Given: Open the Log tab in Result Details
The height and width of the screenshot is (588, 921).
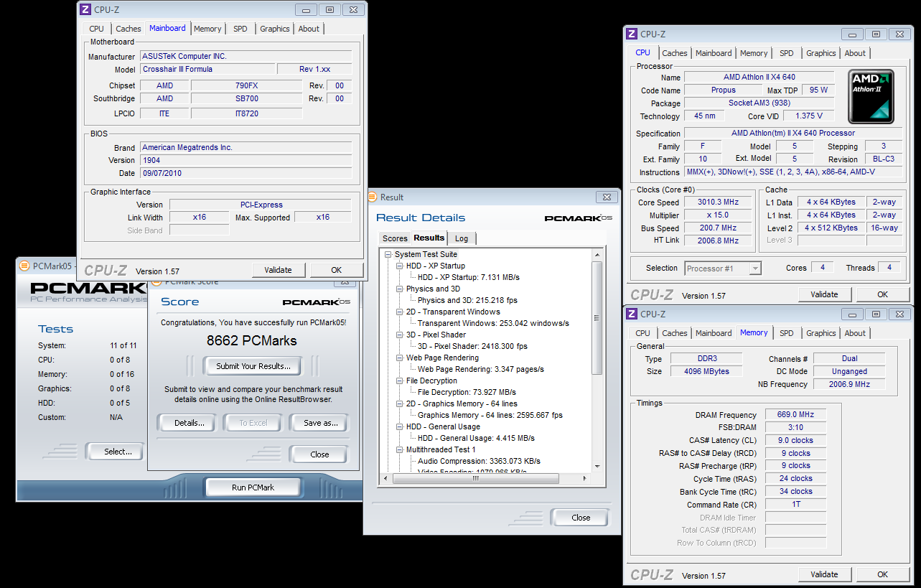Looking at the screenshot, I should 462,238.
